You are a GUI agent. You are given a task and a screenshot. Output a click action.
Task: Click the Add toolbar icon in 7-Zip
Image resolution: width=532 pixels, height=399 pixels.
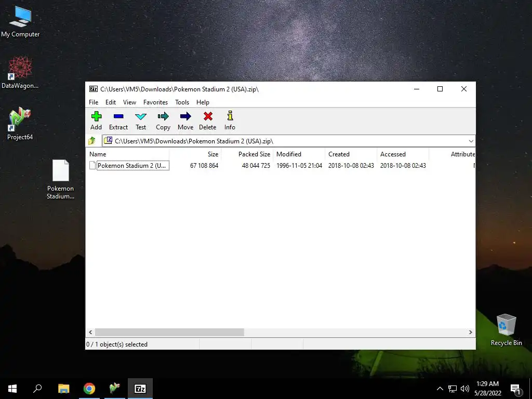click(96, 121)
